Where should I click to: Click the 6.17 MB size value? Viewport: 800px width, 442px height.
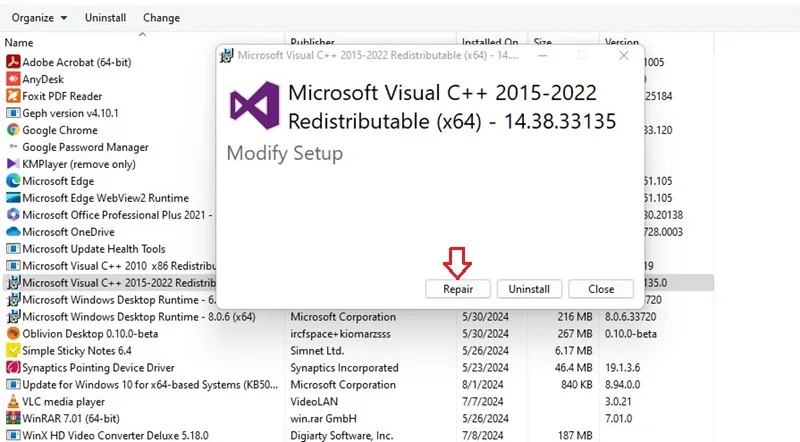[573, 351]
